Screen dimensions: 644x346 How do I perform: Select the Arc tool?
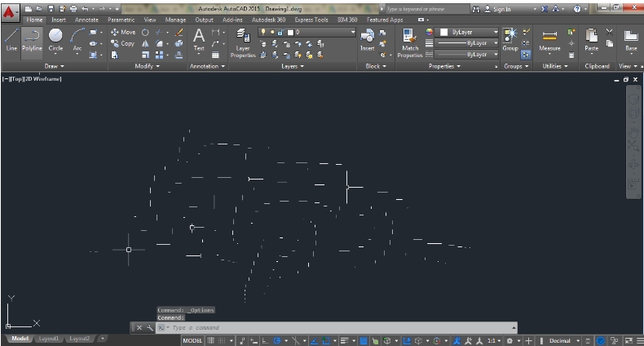pyautogui.click(x=77, y=40)
